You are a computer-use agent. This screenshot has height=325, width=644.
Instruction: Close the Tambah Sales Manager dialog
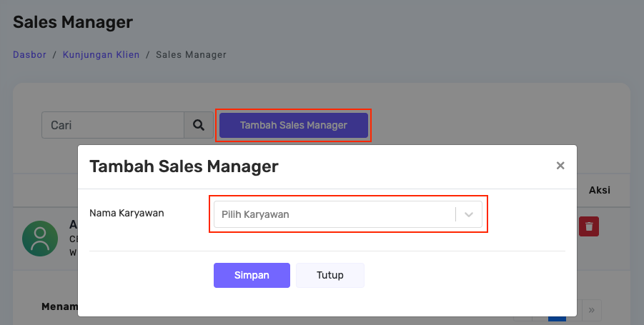click(560, 166)
